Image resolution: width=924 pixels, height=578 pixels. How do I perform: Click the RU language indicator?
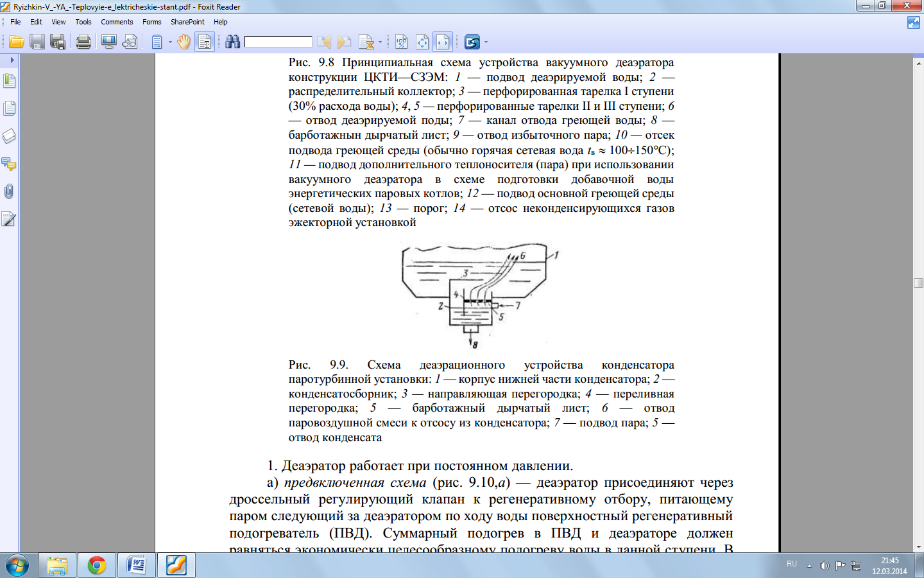792,564
